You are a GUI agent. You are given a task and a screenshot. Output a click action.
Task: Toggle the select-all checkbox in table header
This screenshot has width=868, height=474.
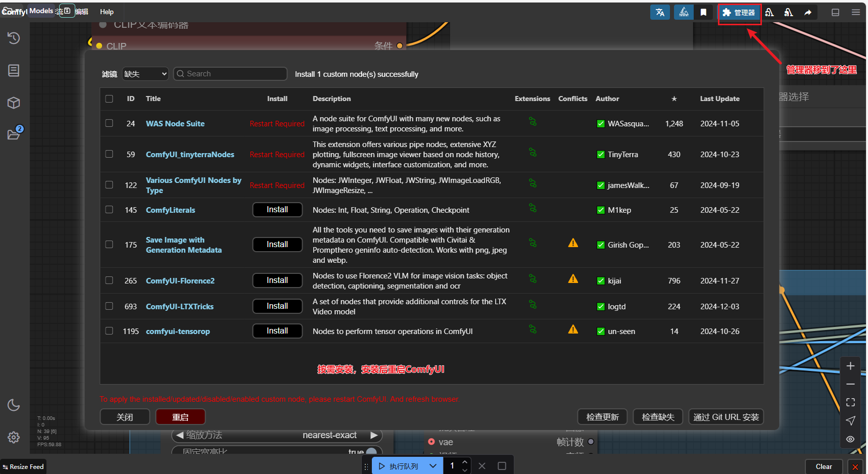(x=109, y=99)
